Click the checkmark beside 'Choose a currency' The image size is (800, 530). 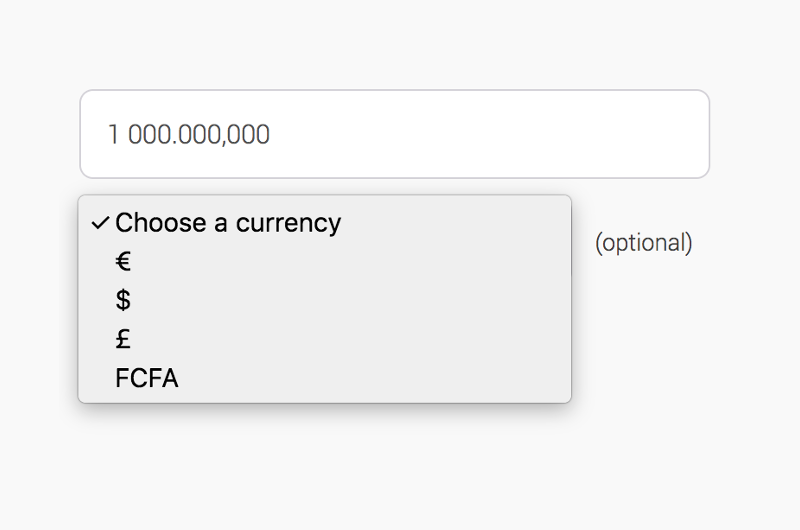pyautogui.click(x=100, y=223)
